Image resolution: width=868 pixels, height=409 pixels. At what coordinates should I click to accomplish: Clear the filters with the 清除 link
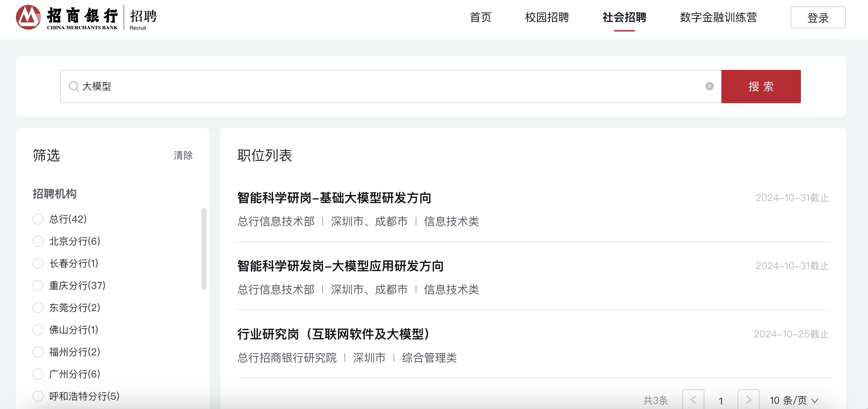tap(183, 156)
